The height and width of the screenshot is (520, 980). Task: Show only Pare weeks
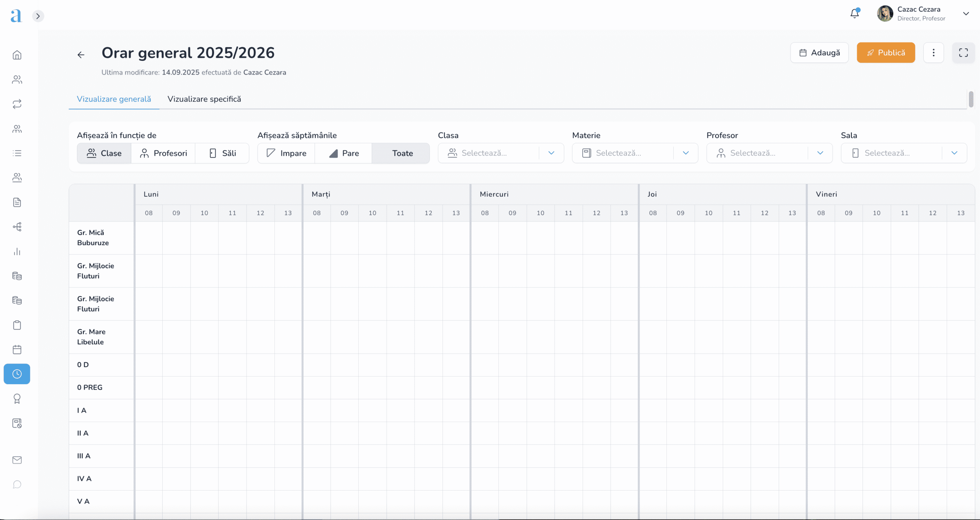click(x=343, y=153)
